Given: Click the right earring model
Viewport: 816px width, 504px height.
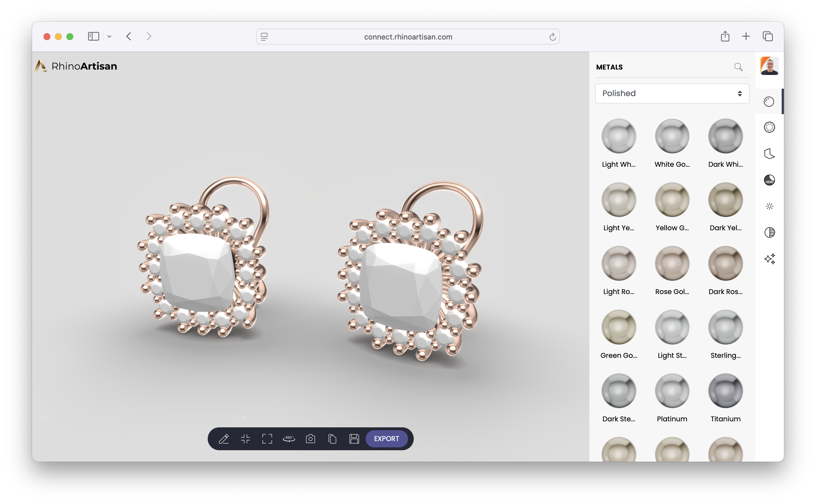Looking at the screenshot, I should click(410, 271).
